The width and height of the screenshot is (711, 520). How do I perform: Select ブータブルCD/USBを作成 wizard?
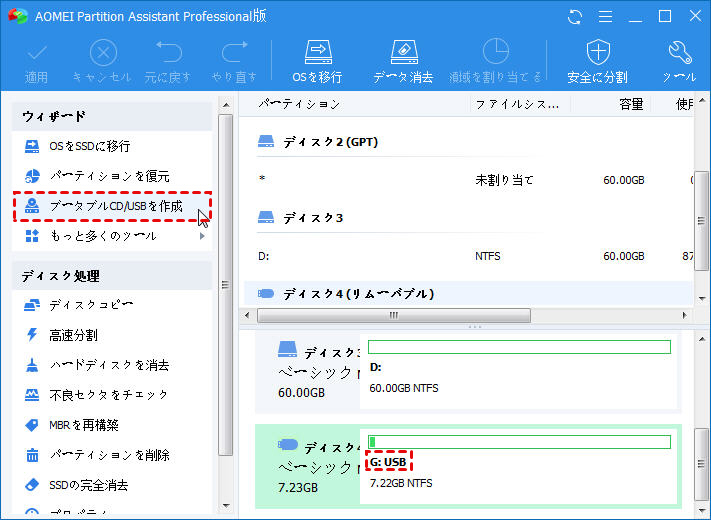tap(112, 206)
